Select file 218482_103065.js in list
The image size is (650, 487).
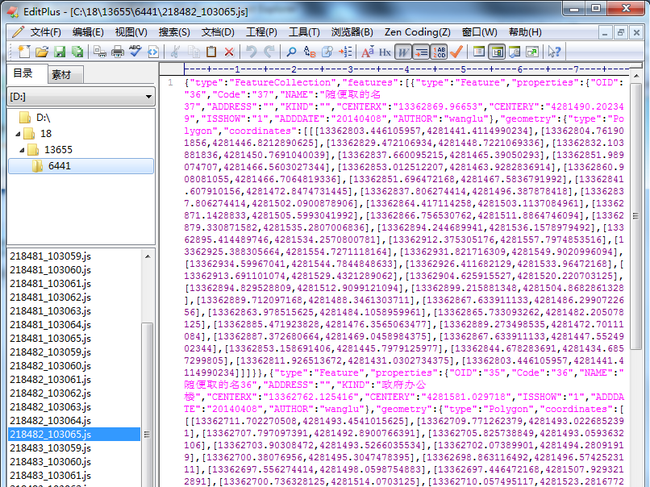(74, 434)
